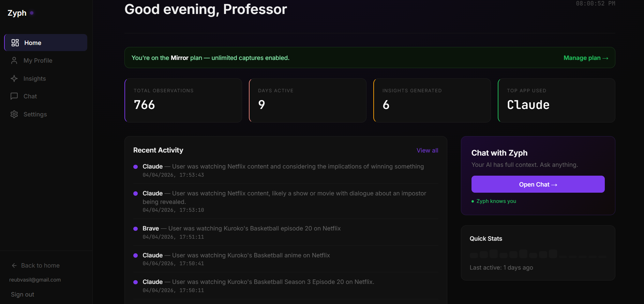Viewport: 644px width, 304px height.
Task: Select the Total Observations card
Action: pos(183,100)
